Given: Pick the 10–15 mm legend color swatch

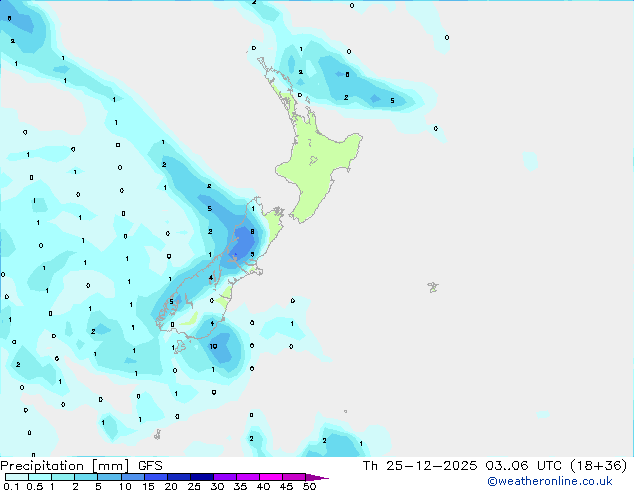Looking at the screenshot, I should click(x=132, y=477).
